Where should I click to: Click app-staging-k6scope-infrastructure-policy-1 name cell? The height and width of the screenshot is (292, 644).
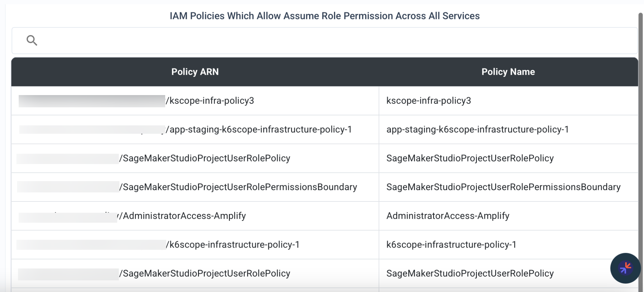coord(508,130)
